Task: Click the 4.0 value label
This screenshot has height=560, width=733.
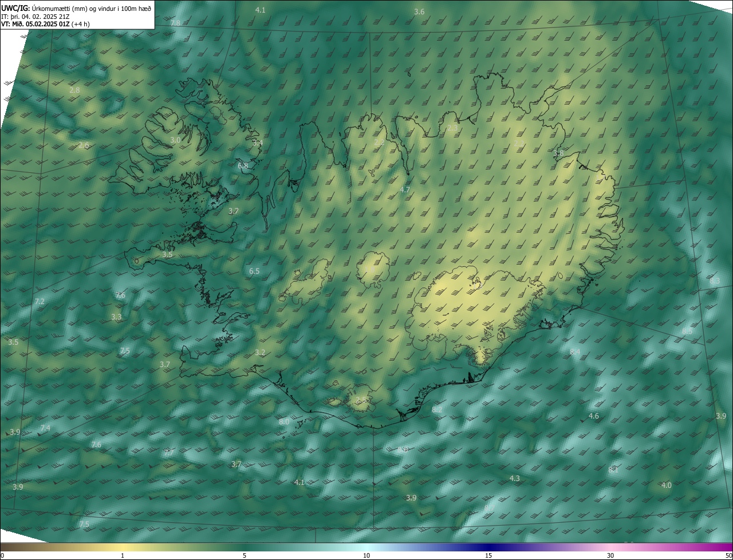Action: click(x=666, y=485)
